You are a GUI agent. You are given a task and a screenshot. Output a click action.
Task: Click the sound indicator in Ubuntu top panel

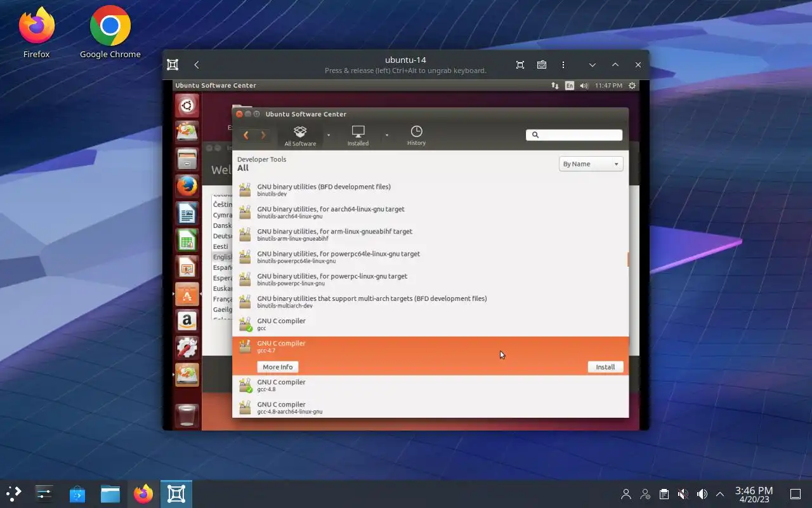584,86
